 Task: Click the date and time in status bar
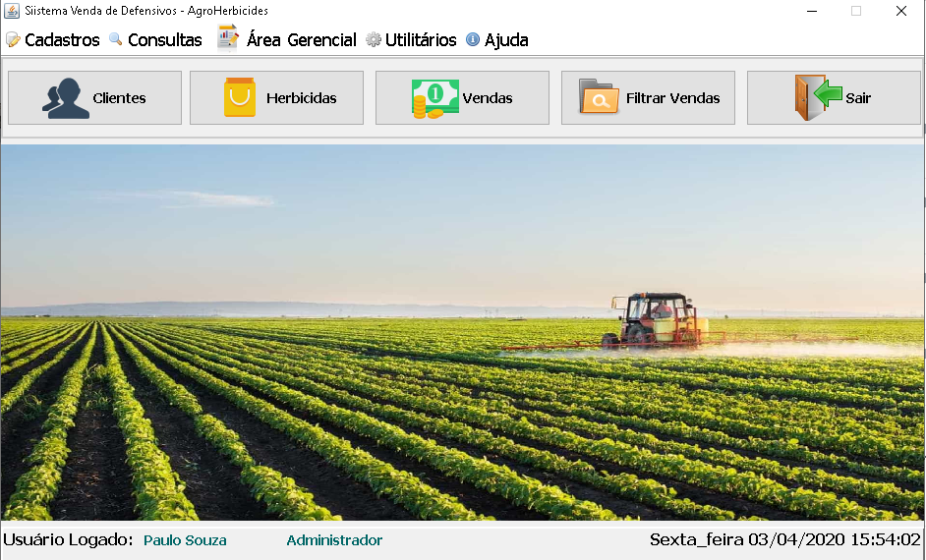click(x=784, y=539)
